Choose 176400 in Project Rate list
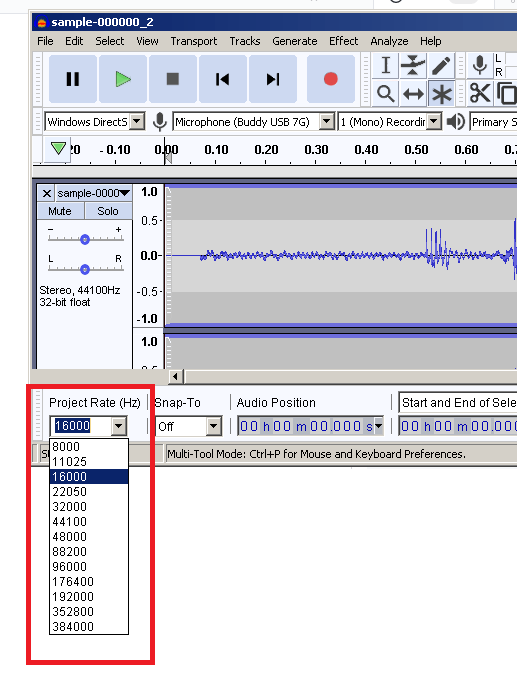Viewport: 517px width, 673px height. (x=89, y=582)
